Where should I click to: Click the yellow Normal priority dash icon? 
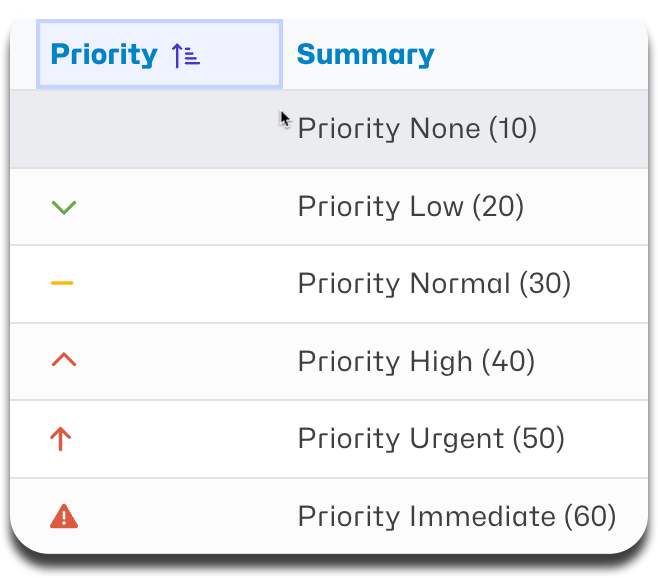(x=62, y=283)
